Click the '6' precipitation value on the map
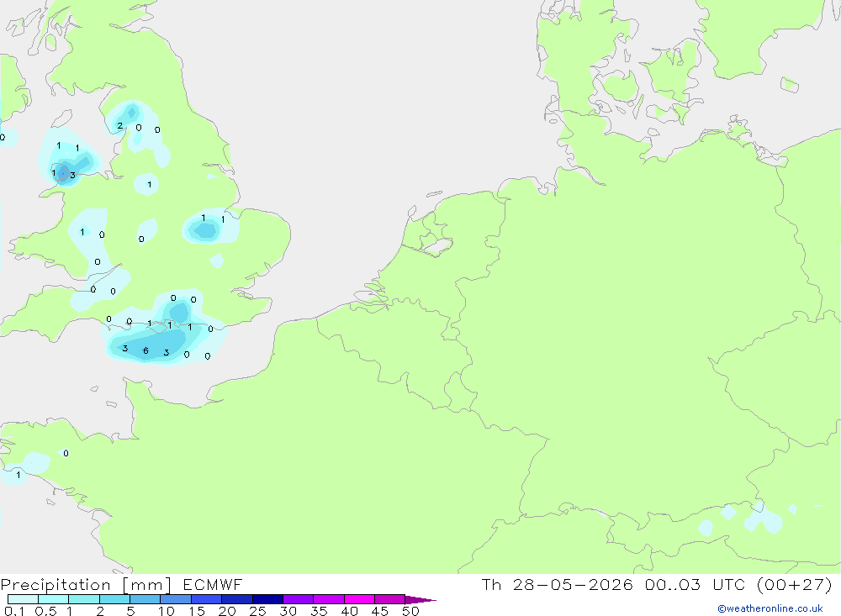 (145, 350)
